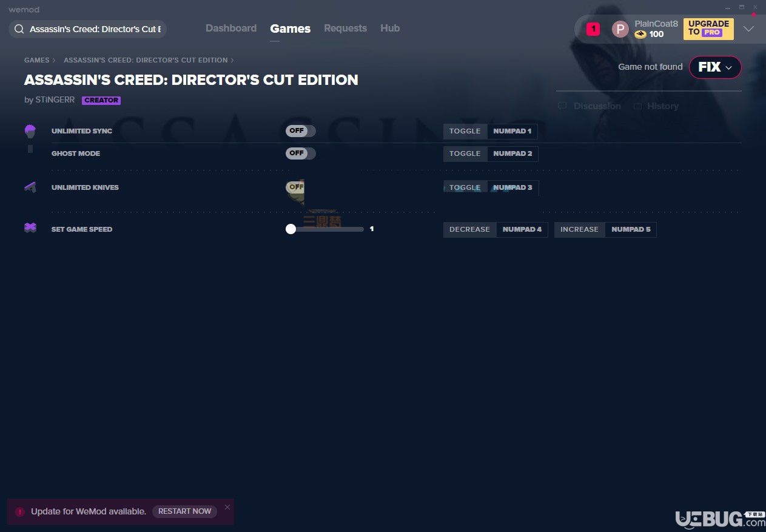Click Upgrade to Pro button
Image resolution: width=766 pixels, height=532 pixels.
tap(708, 29)
